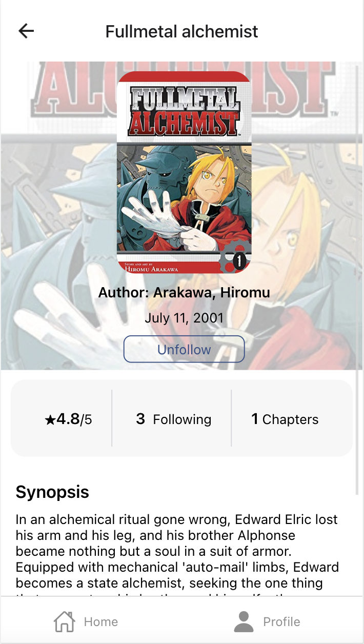
Task: View the 1 Chapters stat
Action: point(285,419)
